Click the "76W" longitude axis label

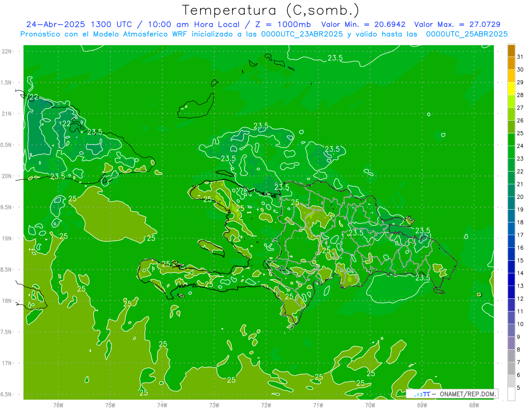click(58, 405)
